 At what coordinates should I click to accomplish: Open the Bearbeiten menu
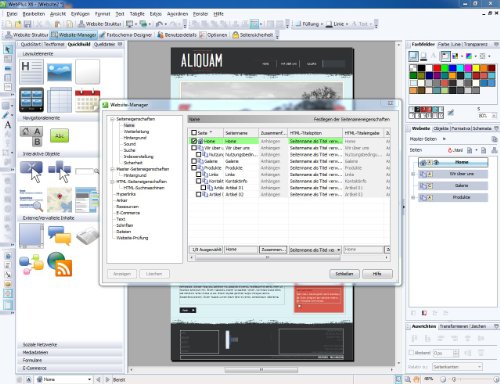pyautogui.click(x=34, y=14)
